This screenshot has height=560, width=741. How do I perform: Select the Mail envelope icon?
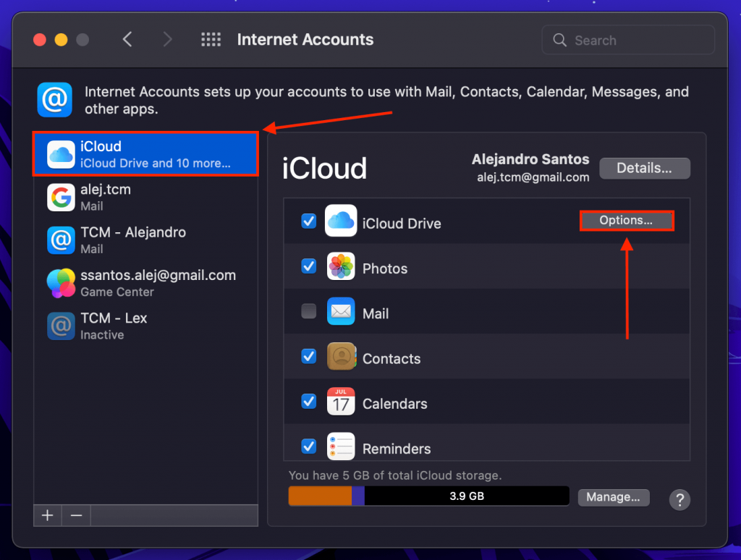[341, 312]
